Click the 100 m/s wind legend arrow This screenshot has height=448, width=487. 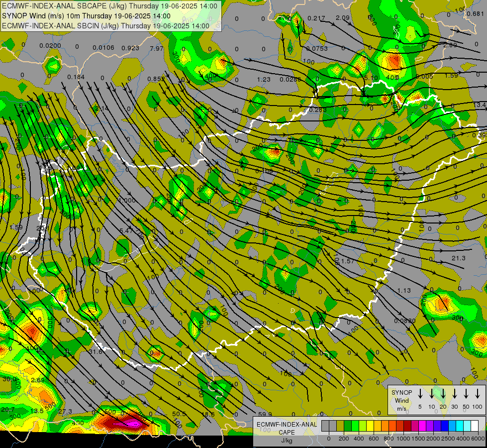point(478,394)
